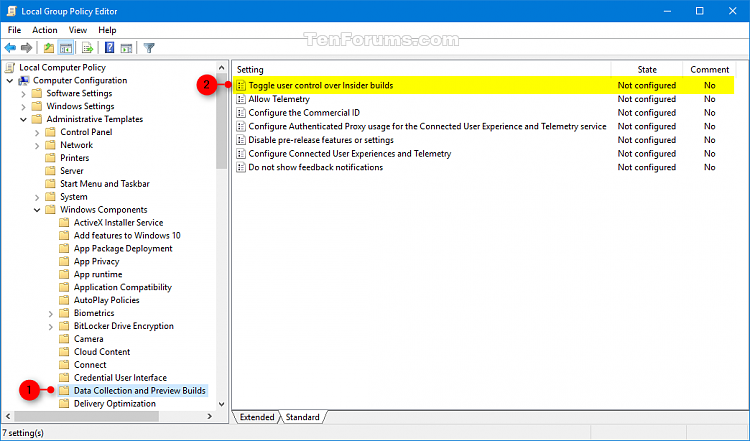
Task: Expand the Windows Settings node
Action: click(23, 107)
